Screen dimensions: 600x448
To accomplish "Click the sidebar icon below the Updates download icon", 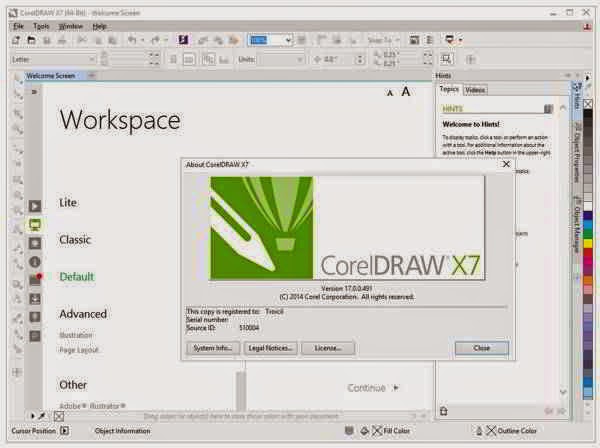I will 35,317.
